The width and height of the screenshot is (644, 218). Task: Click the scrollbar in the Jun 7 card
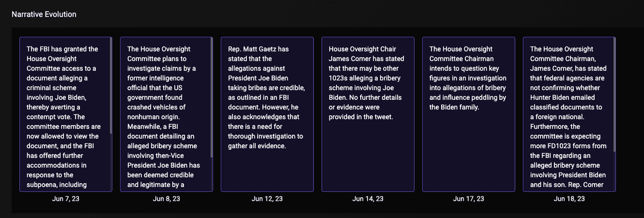(x=110, y=86)
